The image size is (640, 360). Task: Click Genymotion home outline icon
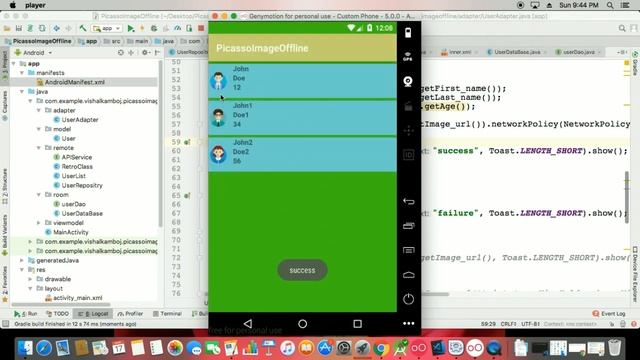click(x=408, y=275)
